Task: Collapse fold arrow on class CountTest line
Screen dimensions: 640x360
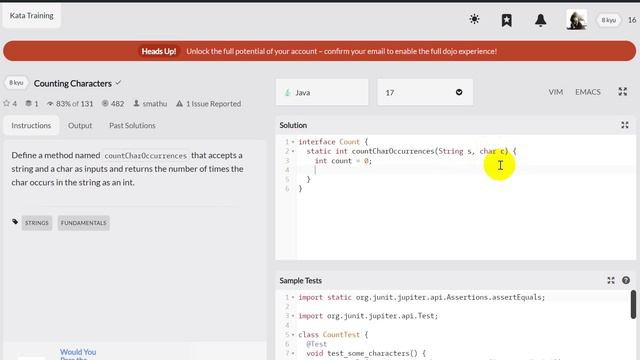Action: [x=293, y=335]
